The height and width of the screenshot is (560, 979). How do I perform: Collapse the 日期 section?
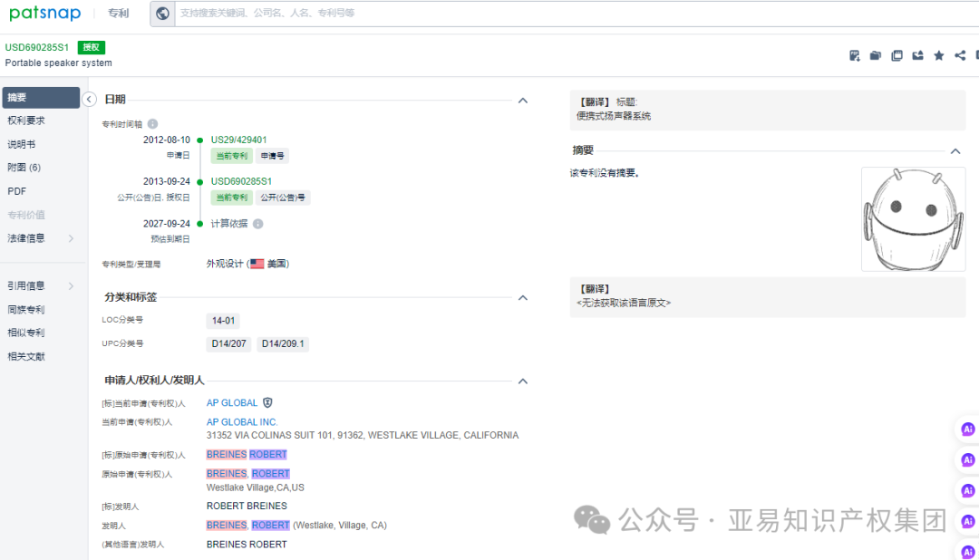click(522, 99)
